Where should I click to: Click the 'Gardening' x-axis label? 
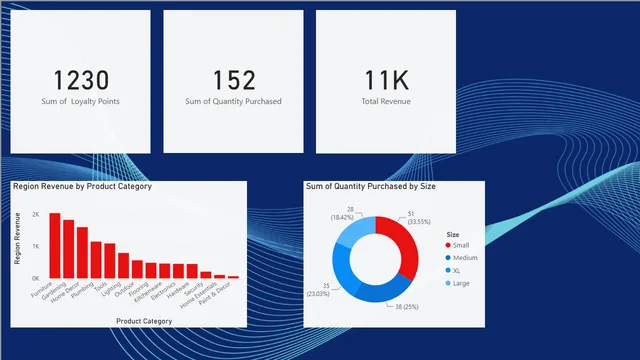pos(54,291)
